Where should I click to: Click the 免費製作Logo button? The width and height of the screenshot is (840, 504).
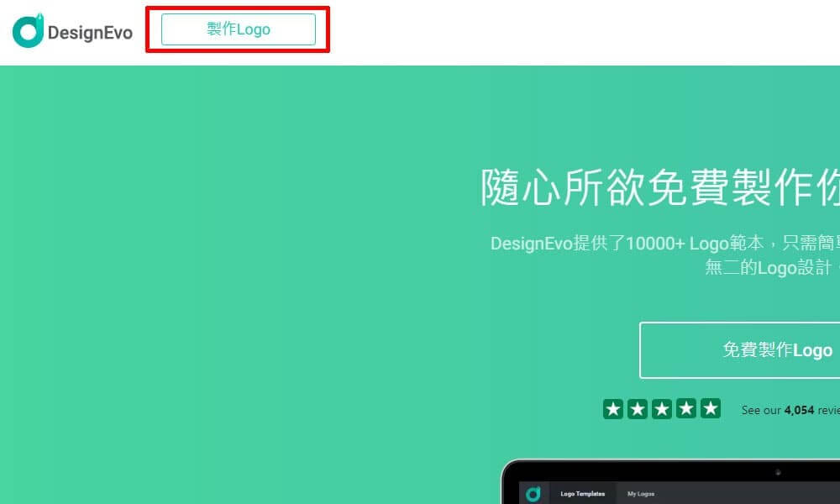740,350
